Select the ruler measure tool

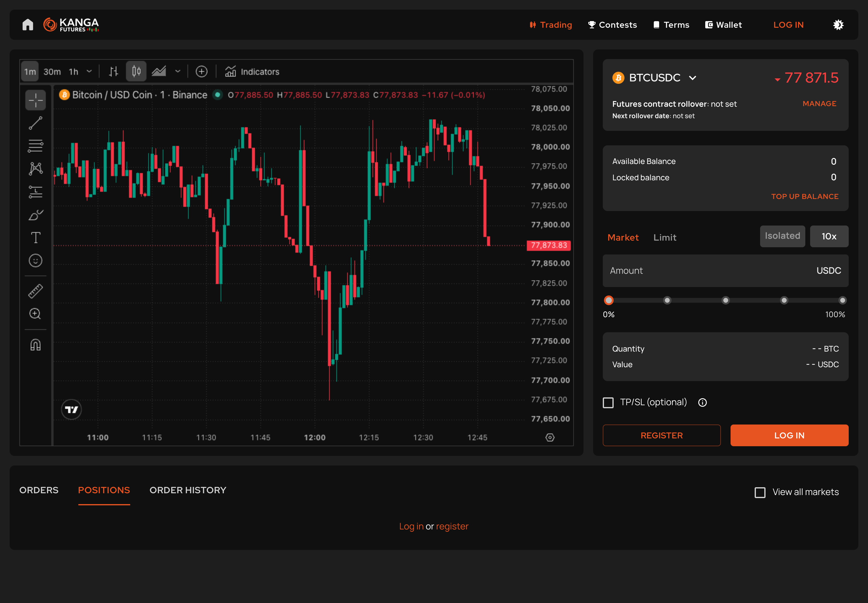(36, 291)
